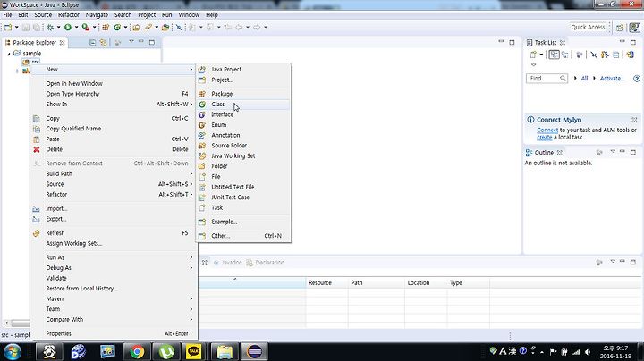
Task: Click the create link for local task
Action: (x=545, y=137)
